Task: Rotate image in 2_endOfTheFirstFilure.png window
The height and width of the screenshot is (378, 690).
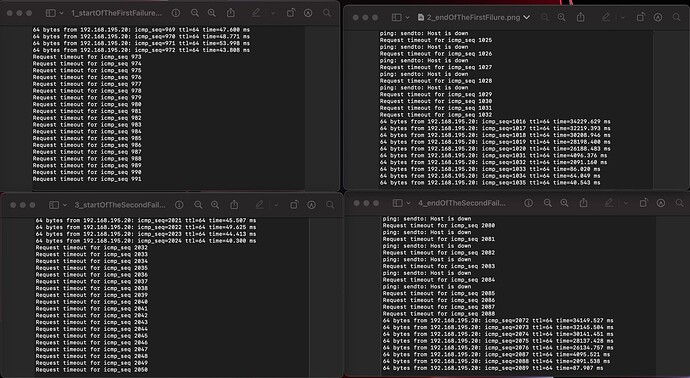Action: coord(640,17)
